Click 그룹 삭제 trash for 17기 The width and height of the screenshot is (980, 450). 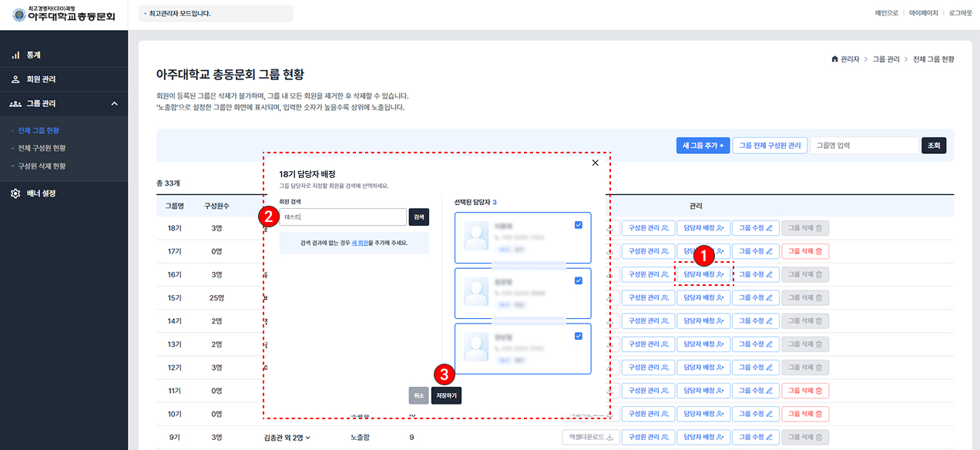click(805, 251)
